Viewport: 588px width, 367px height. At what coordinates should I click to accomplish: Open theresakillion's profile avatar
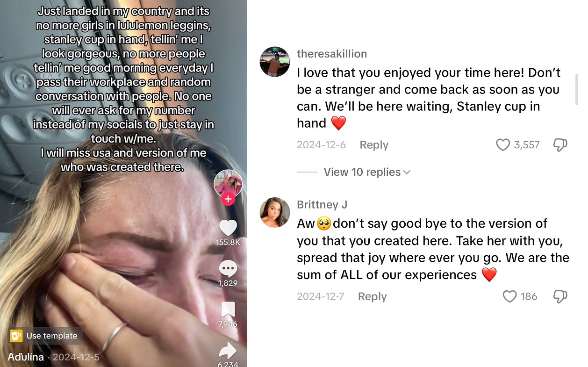(x=275, y=62)
